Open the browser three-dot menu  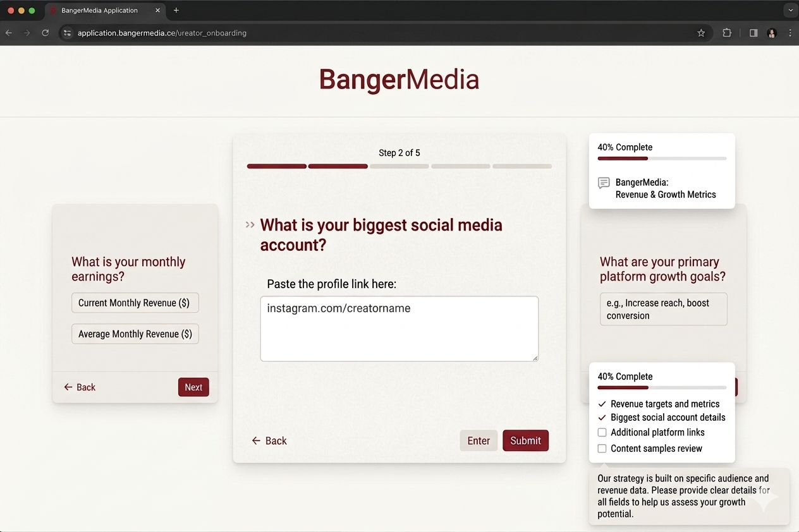(x=790, y=33)
